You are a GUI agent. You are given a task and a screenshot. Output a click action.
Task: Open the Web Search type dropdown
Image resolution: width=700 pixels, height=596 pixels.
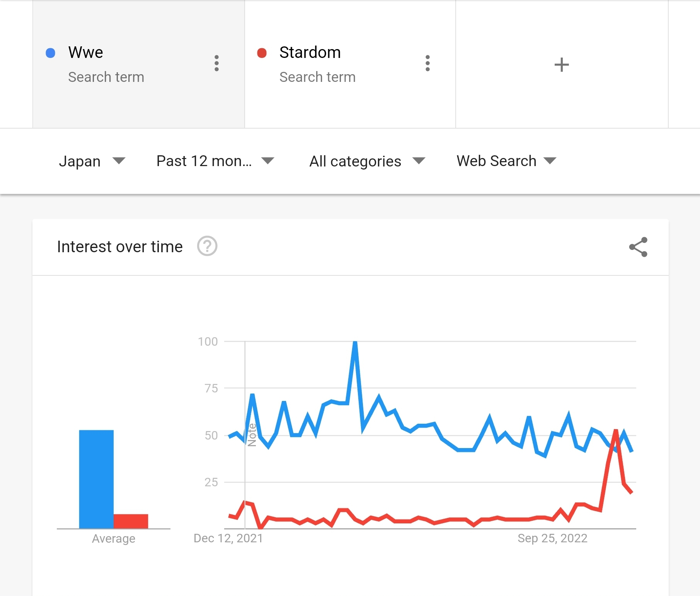[x=506, y=161]
